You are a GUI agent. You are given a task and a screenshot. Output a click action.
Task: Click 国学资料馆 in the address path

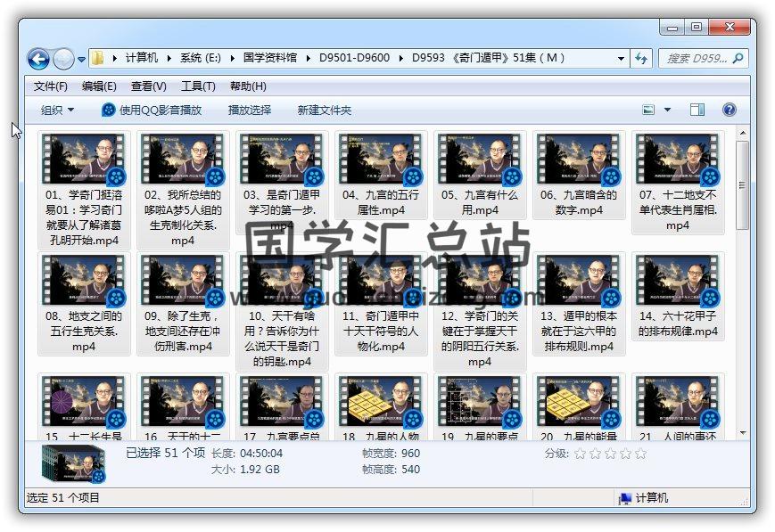coord(270,58)
